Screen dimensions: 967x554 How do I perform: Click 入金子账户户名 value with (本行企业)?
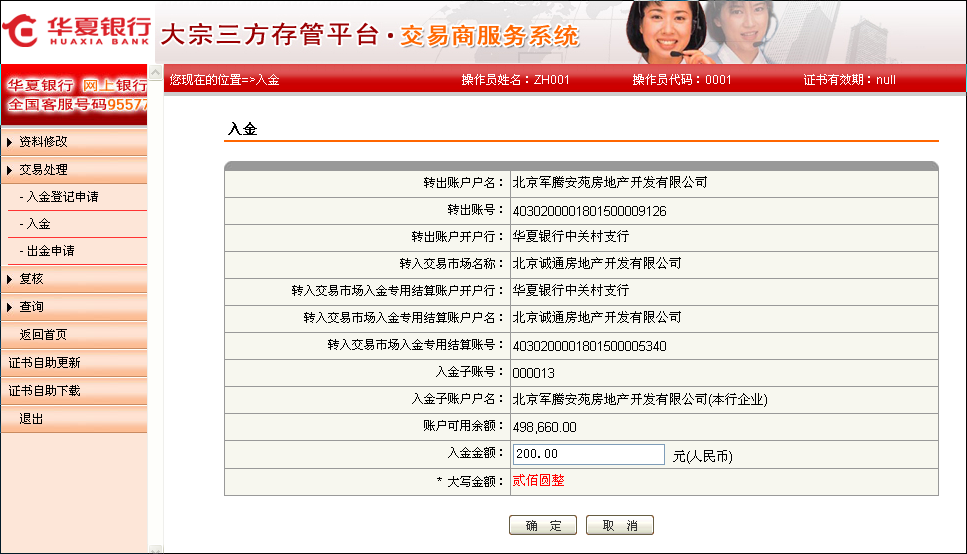tap(640, 400)
